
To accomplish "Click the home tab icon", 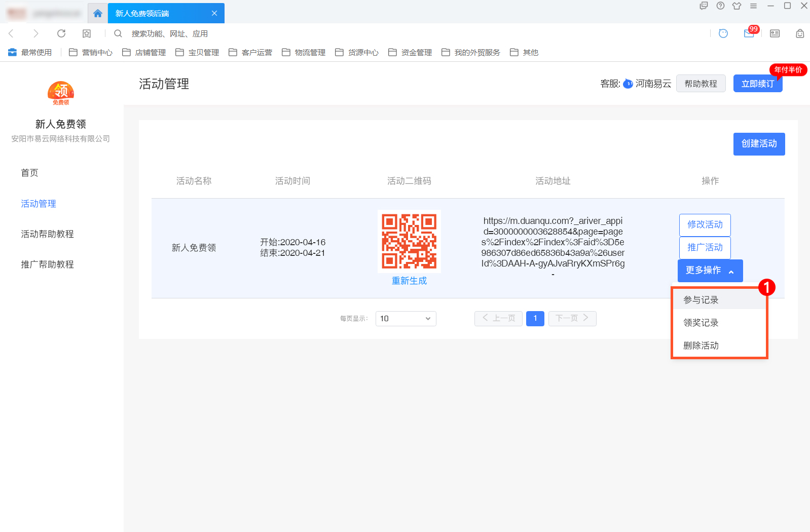I will (98, 14).
